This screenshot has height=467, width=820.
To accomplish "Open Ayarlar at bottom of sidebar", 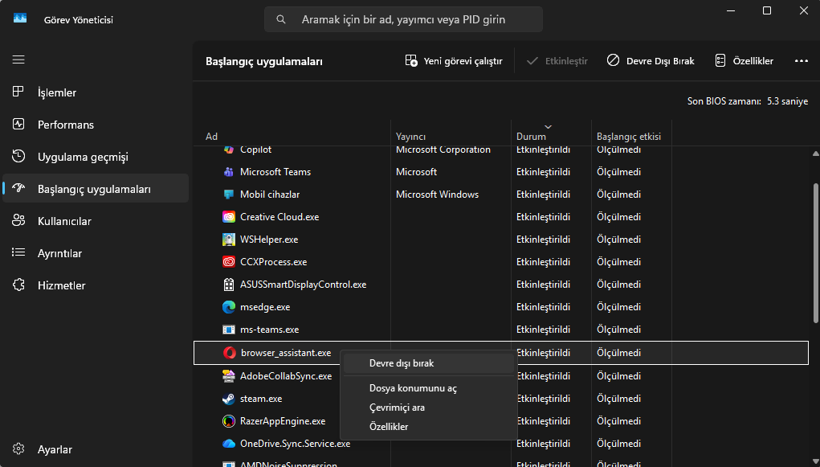I will pyautogui.click(x=54, y=449).
